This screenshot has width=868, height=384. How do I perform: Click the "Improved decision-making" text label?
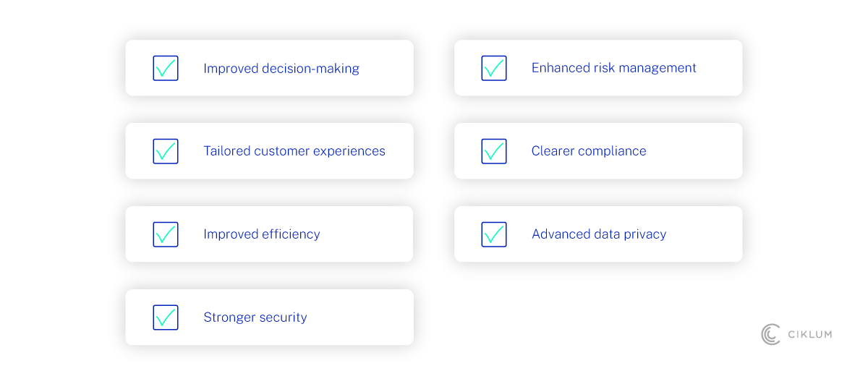click(281, 69)
